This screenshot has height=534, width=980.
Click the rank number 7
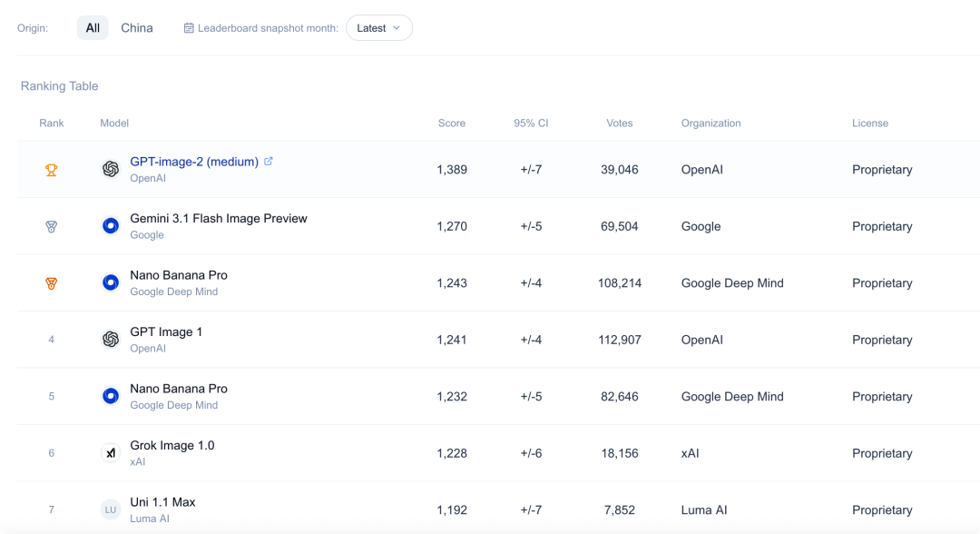point(51,510)
